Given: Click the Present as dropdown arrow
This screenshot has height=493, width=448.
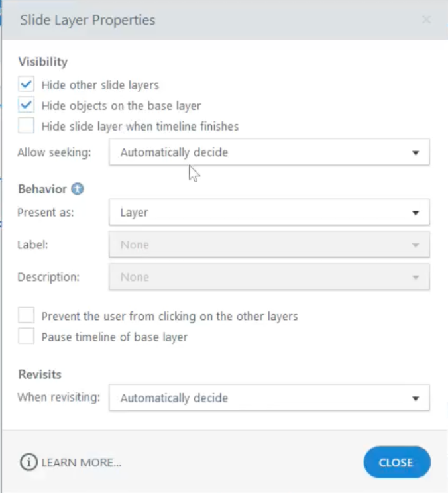Looking at the screenshot, I should (x=416, y=213).
